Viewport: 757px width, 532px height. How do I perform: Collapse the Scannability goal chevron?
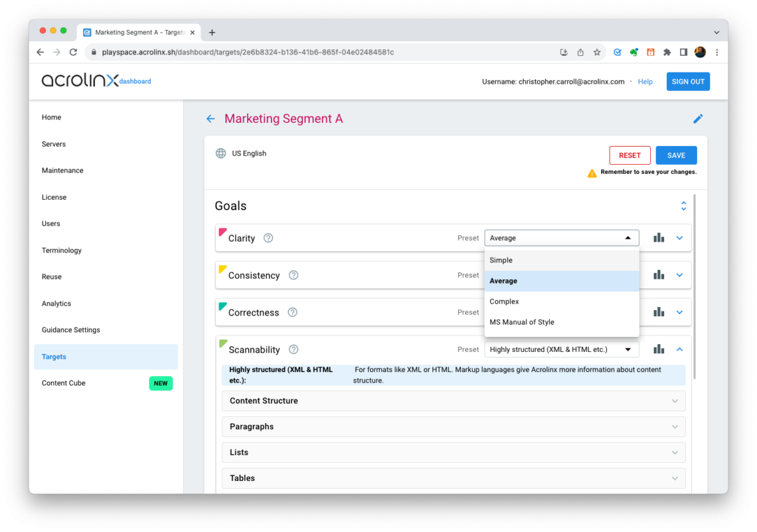[x=679, y=349]
